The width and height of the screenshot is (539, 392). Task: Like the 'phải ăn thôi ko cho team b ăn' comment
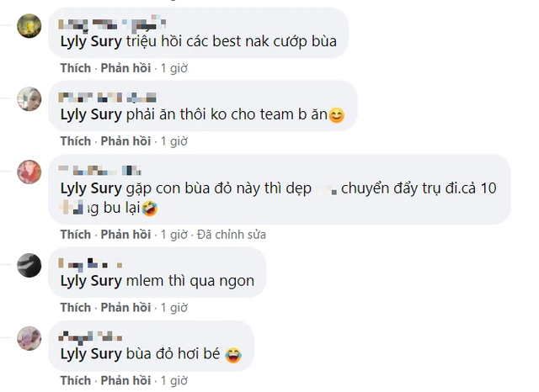(x=76, y=141)
